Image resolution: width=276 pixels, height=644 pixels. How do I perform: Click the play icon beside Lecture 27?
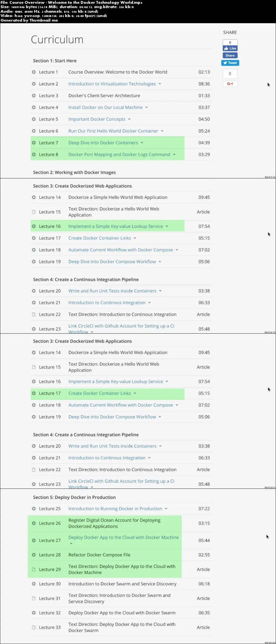pos(34,540)
